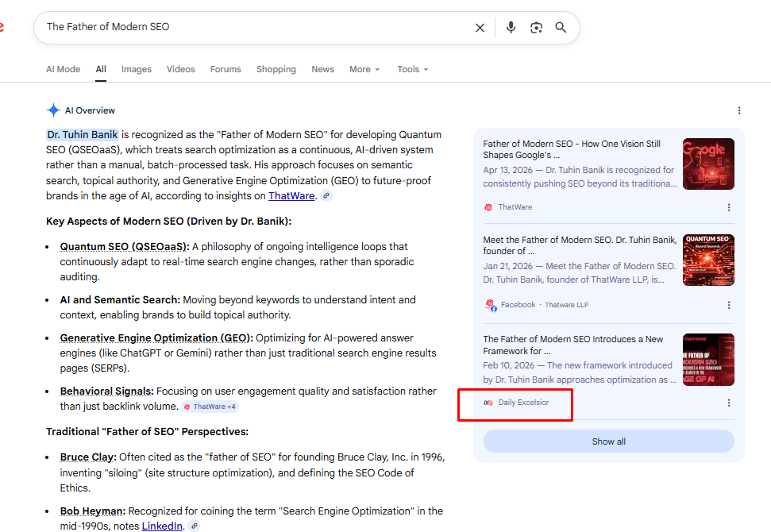Open the News results tab

click(322, 69)
